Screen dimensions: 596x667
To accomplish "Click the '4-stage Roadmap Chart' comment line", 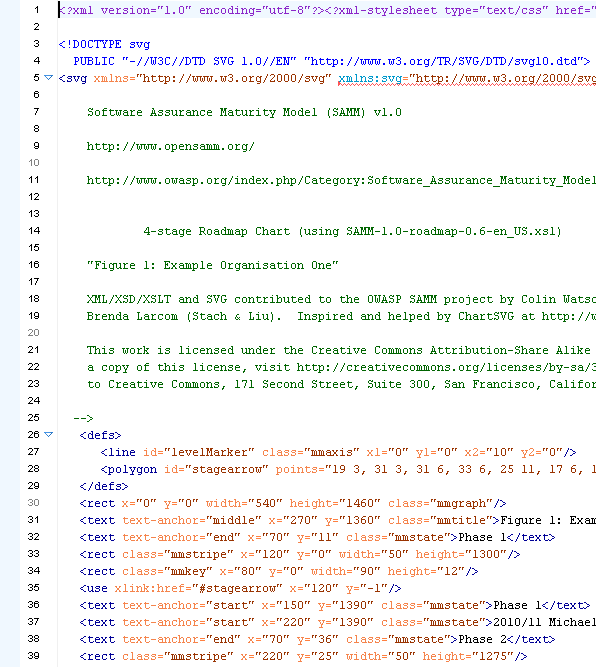I will point(352,231).
